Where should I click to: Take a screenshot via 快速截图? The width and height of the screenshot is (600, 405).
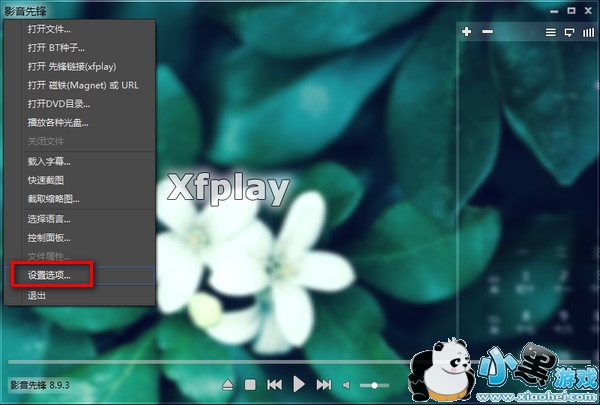click(80, 180)
